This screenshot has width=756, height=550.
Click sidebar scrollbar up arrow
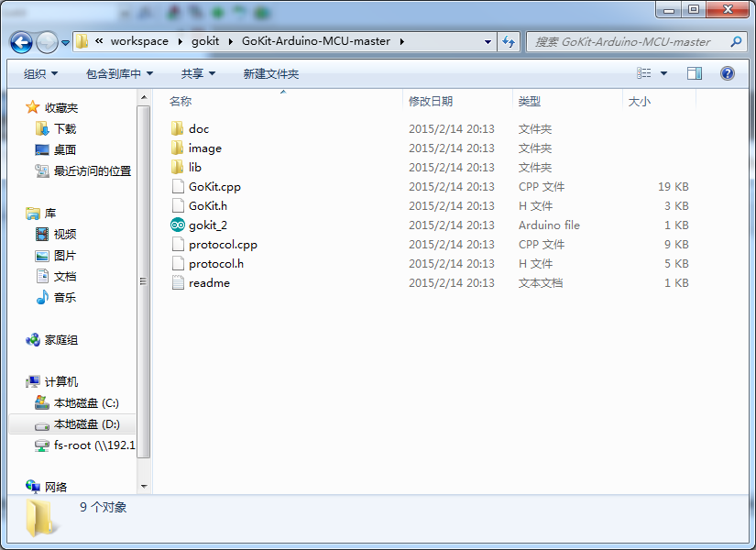click(x=144, y=97)
